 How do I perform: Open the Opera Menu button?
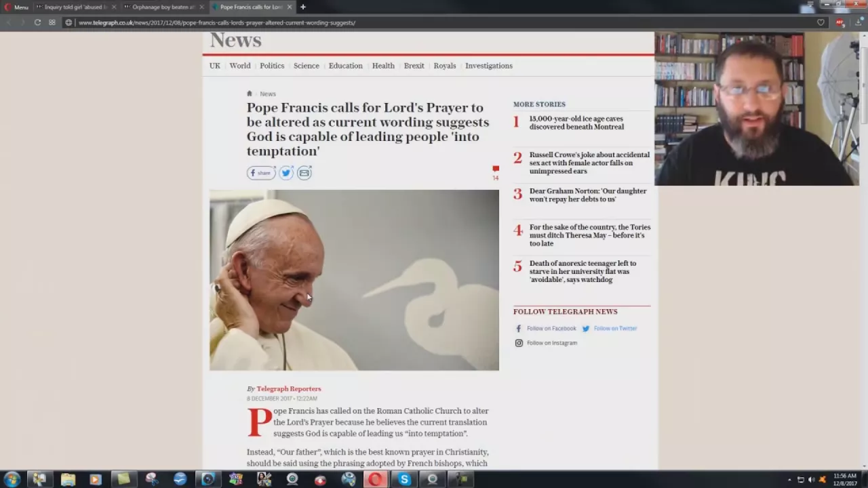point(16,7)
